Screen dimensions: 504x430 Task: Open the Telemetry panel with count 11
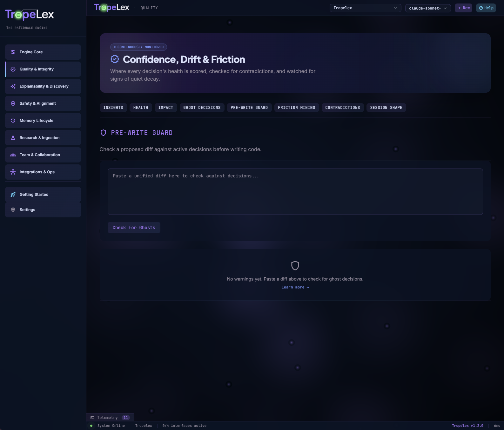tap(110, 418)
